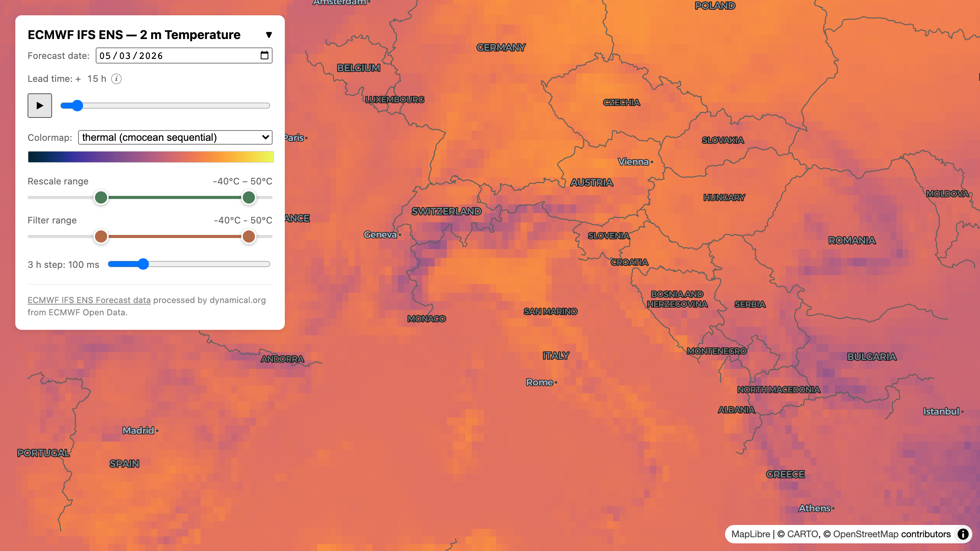Click the thermal colormap gradient bar
The width and height of the screenshot is (980, 551).
coord(151,157)
